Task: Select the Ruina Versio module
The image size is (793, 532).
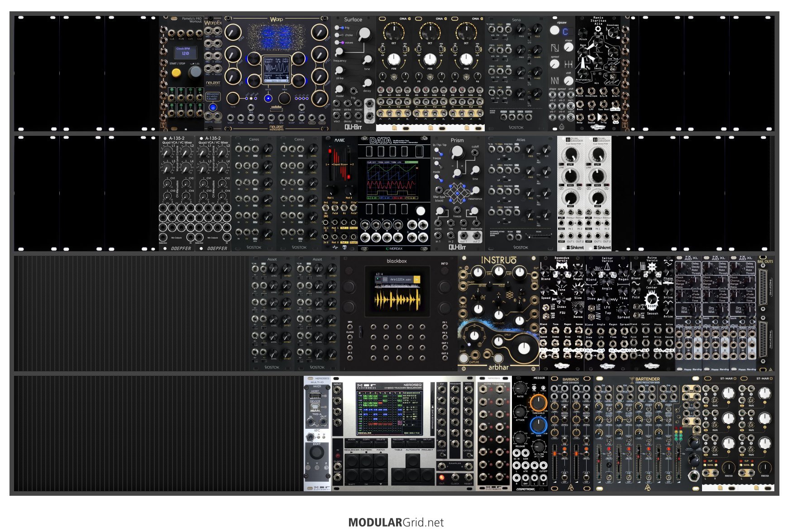Action: [652, 313]
